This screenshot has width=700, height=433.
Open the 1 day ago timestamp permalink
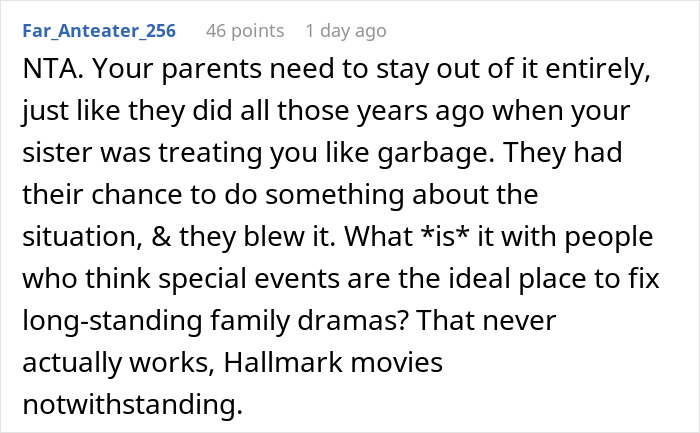coord(346,31)
